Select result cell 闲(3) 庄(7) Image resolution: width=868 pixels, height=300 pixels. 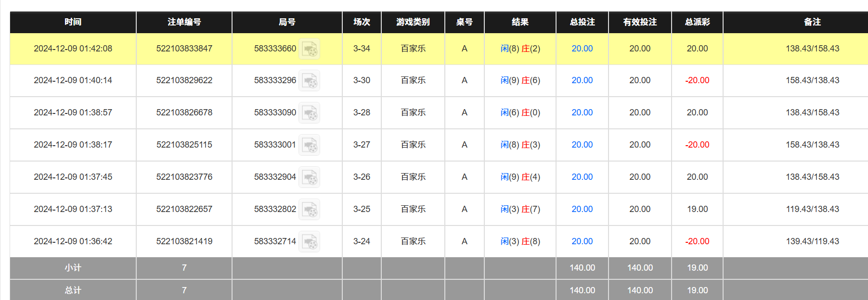pyautogui.click(x=520, y=209)
